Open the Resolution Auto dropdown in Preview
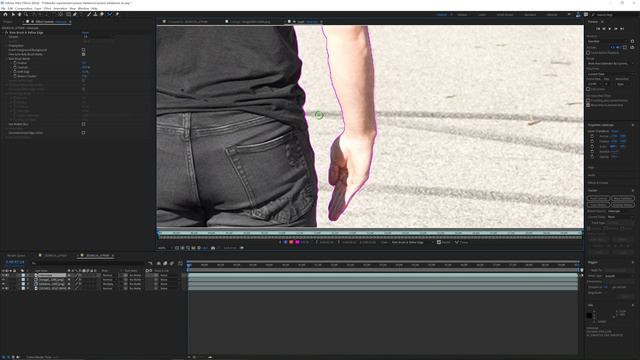Viewport: 640px width, 360px height. click(623, 84)
